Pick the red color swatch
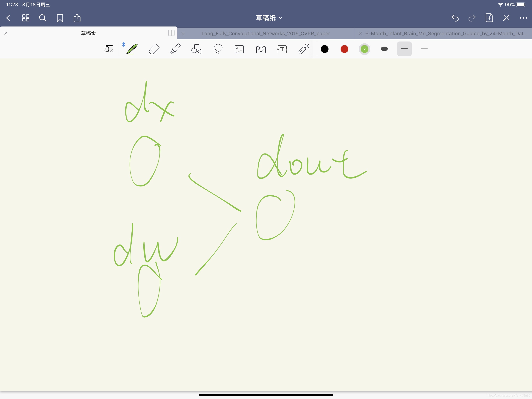532x399 pixels. 344,49
